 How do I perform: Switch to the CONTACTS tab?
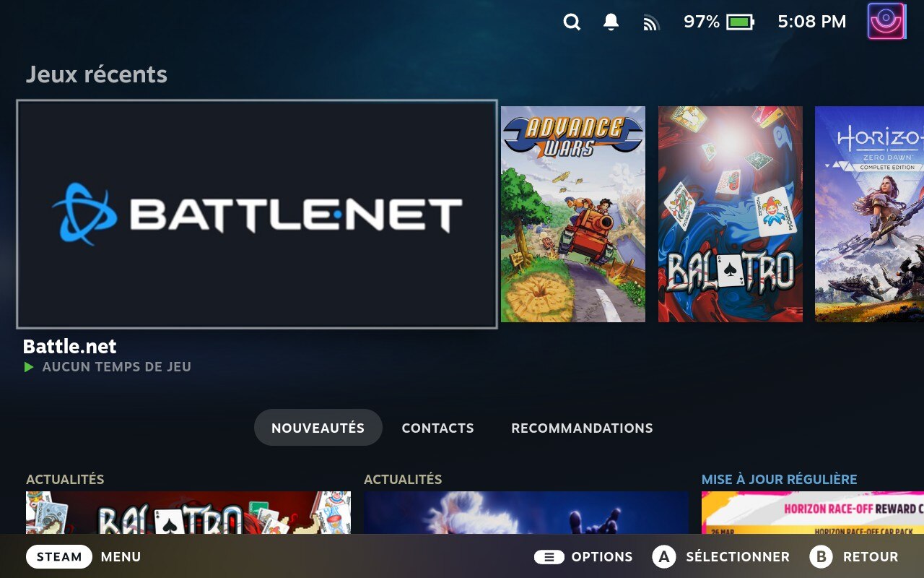[438, 428]
